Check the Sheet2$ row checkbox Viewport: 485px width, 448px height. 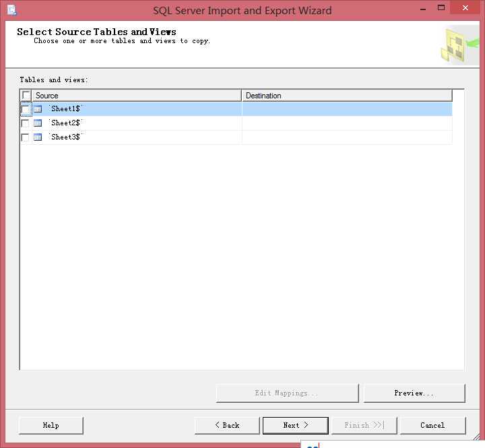26,123
